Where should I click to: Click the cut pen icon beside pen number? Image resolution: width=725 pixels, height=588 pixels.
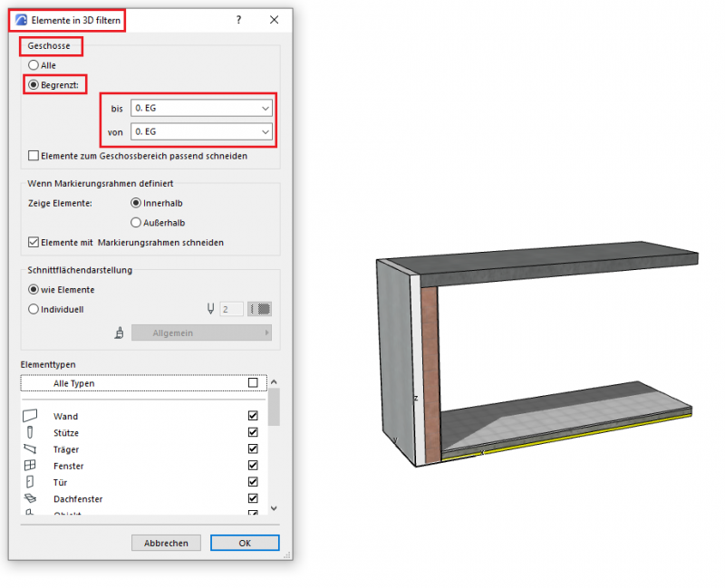[211, 309]
